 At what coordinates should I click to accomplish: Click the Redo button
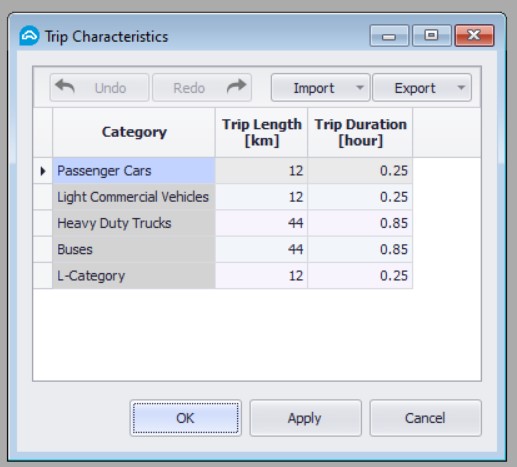click(x=202, y=88)
